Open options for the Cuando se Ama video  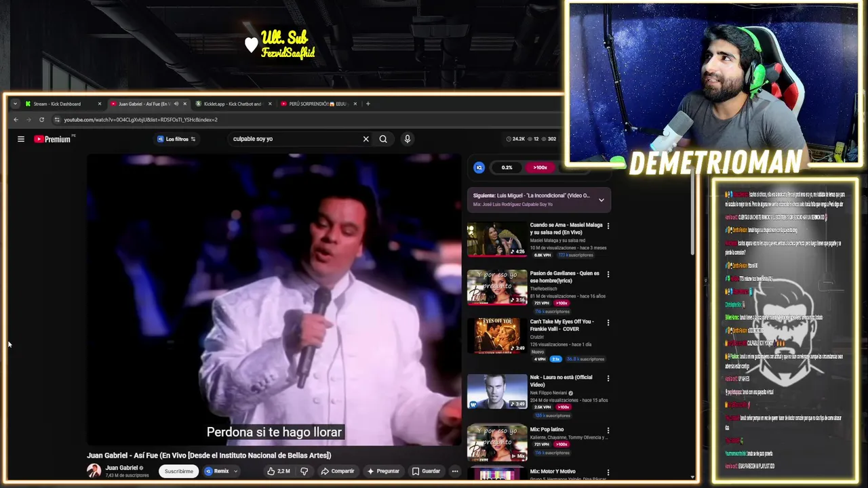click(x=608, y=226)
